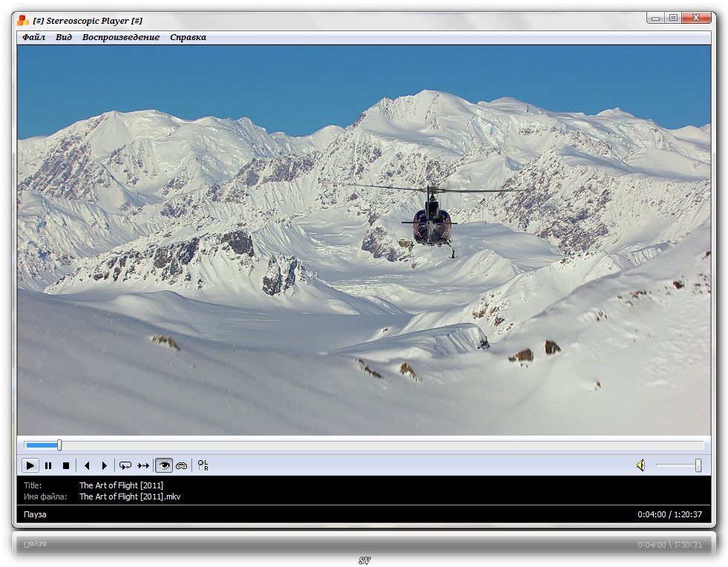This screenshot has height=567, width=728.
Task: Pause the video playback
Action: pos(48,465)
